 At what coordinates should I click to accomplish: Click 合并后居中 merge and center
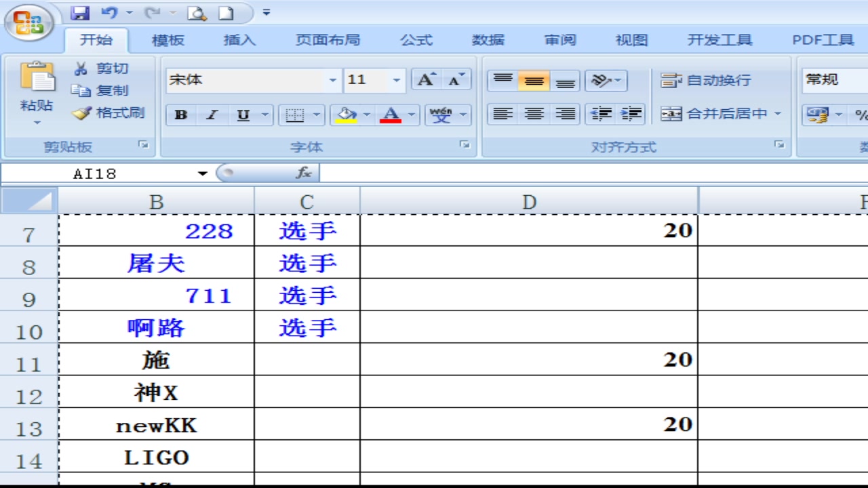click(x=713, y=114)
